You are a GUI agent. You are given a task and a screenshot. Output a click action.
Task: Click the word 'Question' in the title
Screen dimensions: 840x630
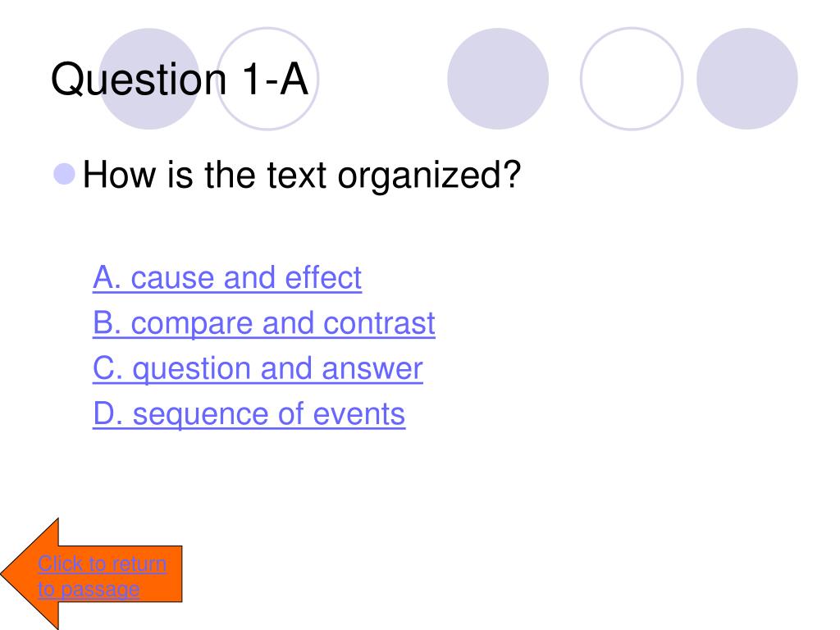coord(139,80)
